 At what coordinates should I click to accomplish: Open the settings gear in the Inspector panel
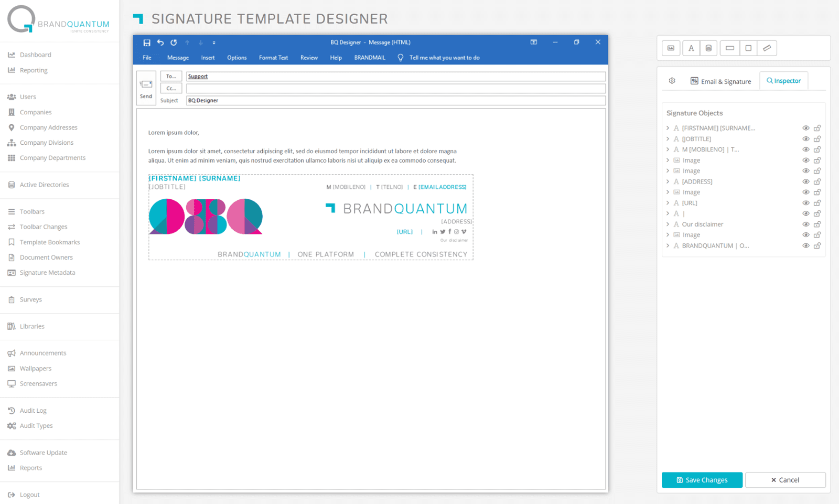(x=672, y=81)
